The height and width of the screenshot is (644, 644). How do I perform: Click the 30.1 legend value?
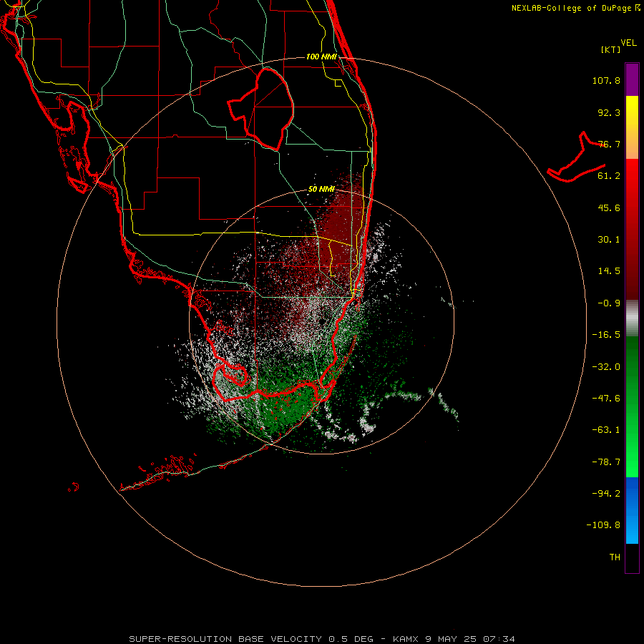click(609, 240)
